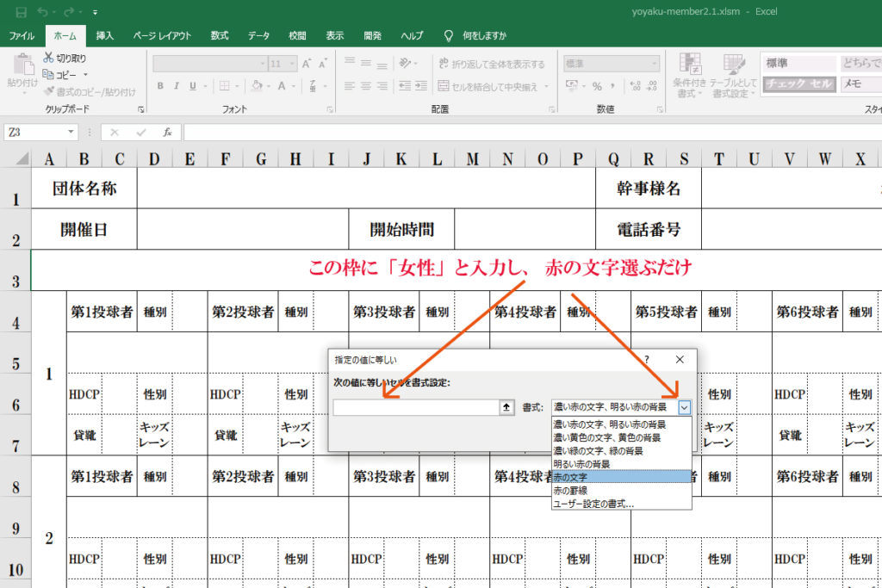
Task: Click the decrease indent icon
Action: point(405,86)
